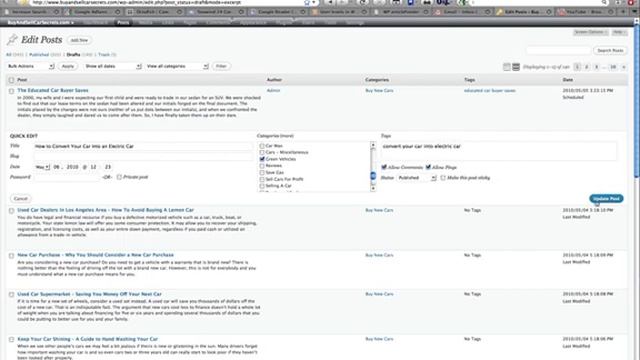This screenshot has width=640, height=360.
Task: Uncheck the Green Vehicles category
Action: pyautogui.click(x=262, y=159)
